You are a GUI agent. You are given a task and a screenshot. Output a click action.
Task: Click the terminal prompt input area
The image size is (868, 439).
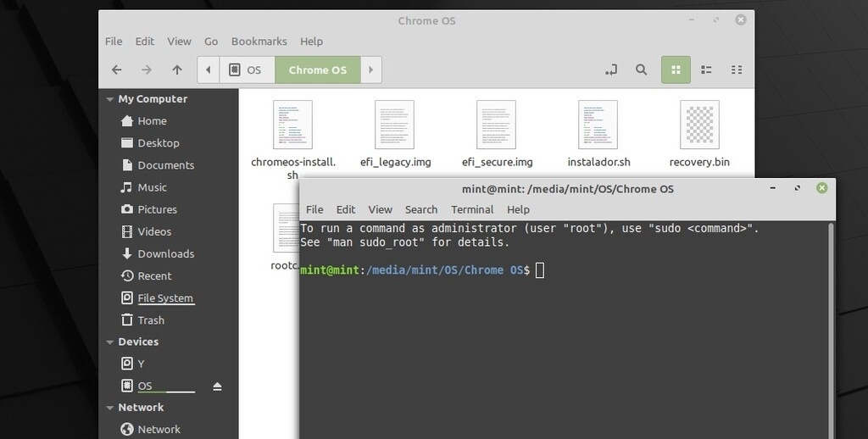(x=540, y=270)
